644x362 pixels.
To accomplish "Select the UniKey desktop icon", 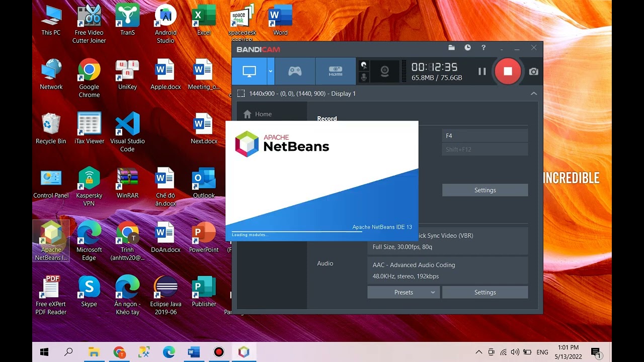I will pos(127,75).
